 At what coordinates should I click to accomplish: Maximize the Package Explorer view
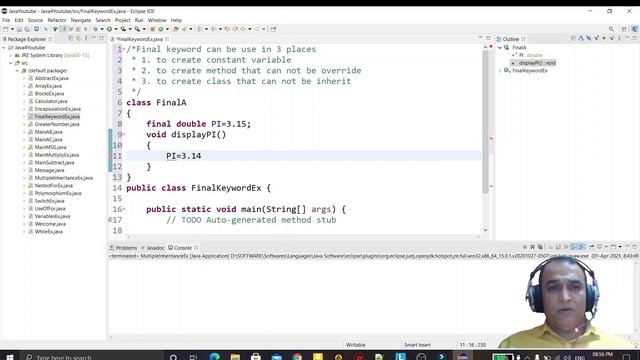tap(101, 38)
